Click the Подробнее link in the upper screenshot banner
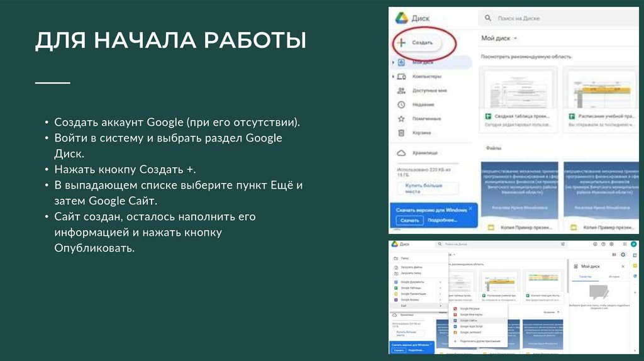The width and height of the screenshot is (644, 361). (442, 220)
